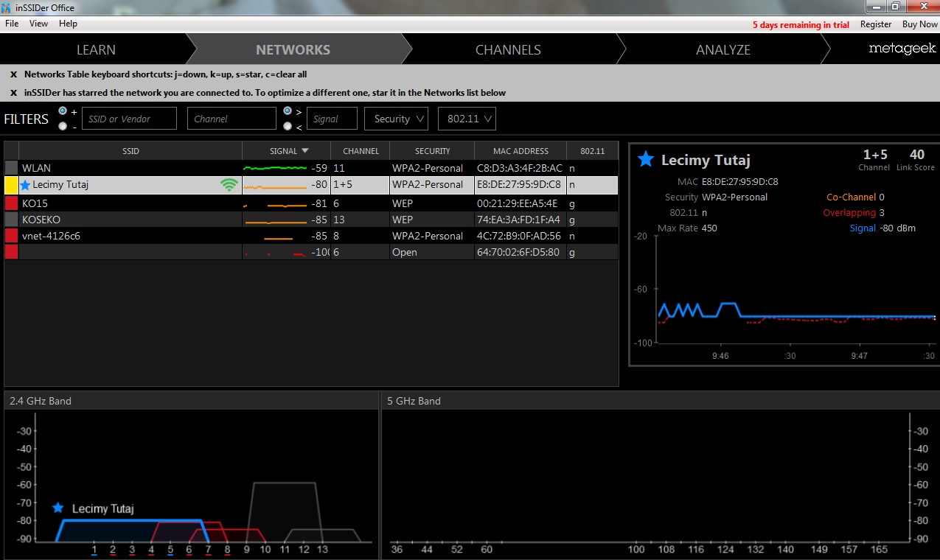
Task: Click the yellow color box of Lecimy Tutaj row
Action: click(11, 185)
